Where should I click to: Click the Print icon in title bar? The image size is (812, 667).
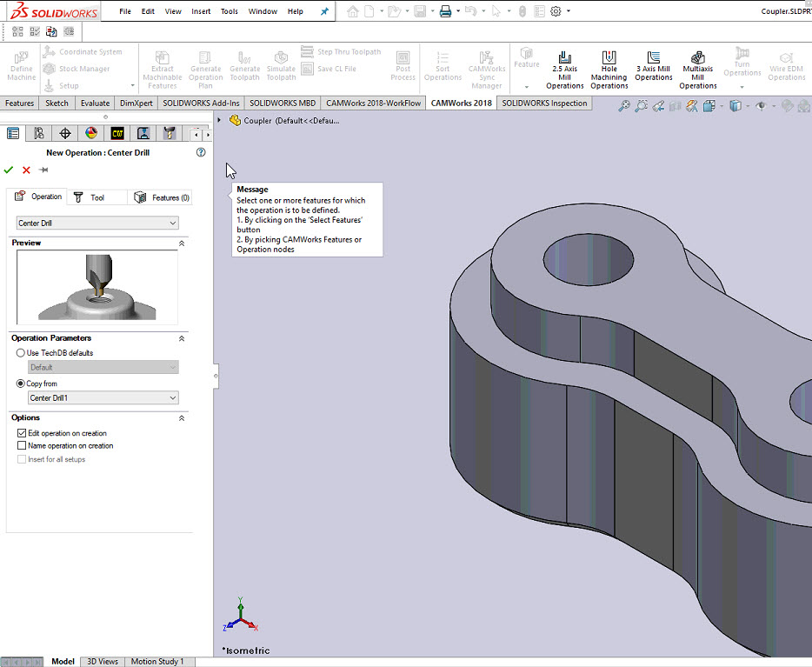click(445, 11)
